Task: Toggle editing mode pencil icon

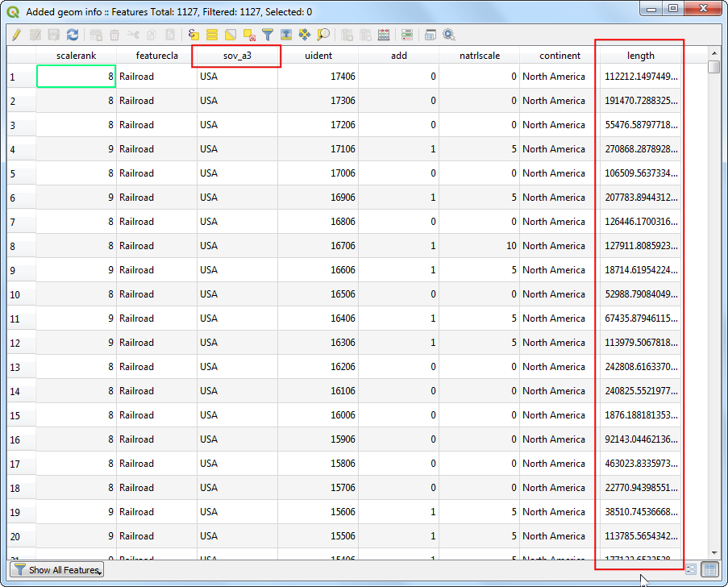Action: coord(15,35)
